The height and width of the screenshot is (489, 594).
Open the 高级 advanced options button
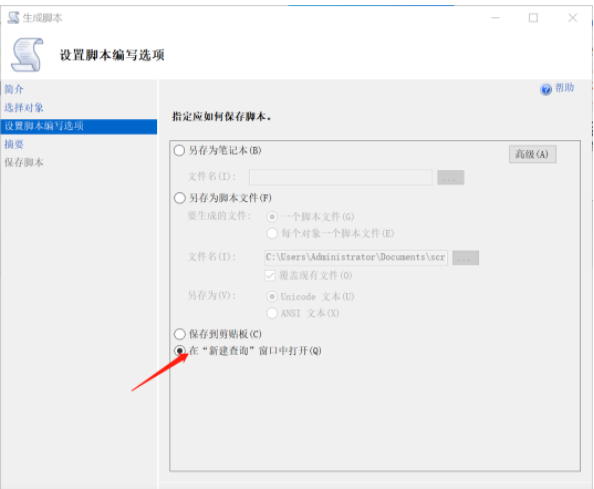(532, 154)
